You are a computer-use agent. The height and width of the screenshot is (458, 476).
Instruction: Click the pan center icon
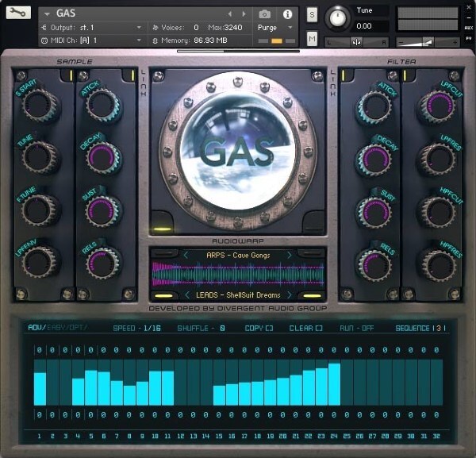[x=356, y=42]
